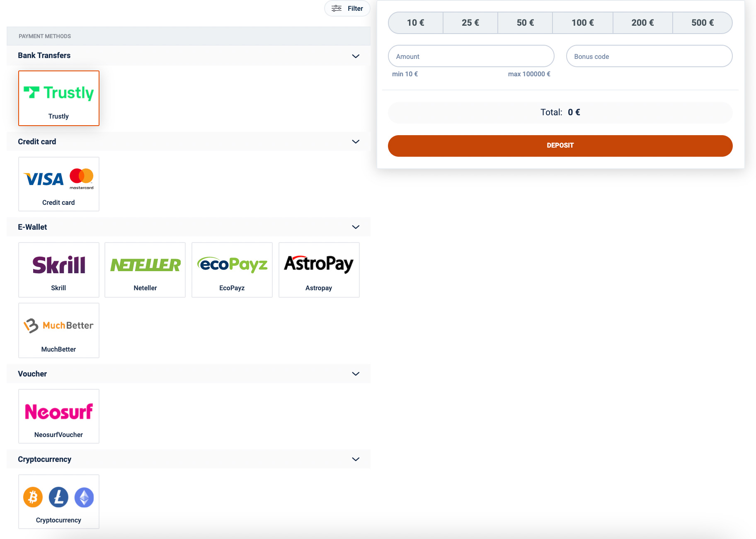Collapse the Bank Transfers section
This screenshot has width=756, height=539.
[356, 56]
